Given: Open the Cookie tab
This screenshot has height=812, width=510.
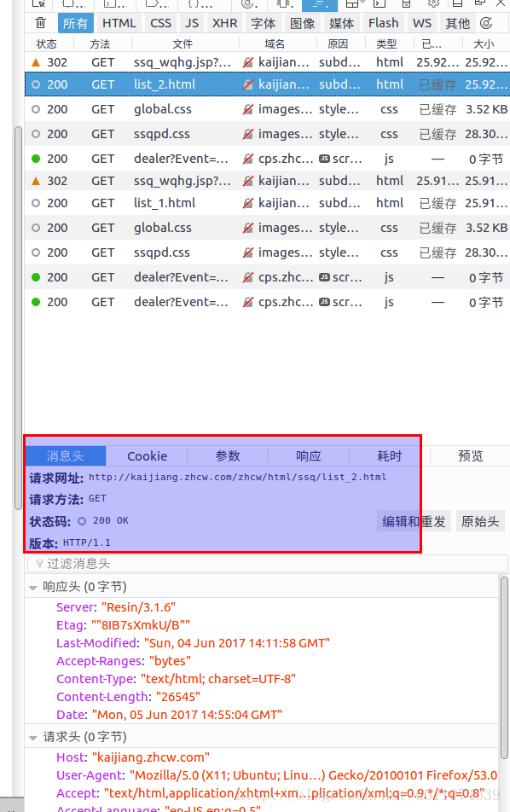Looking at the screenshot, I should click(147, 455).
